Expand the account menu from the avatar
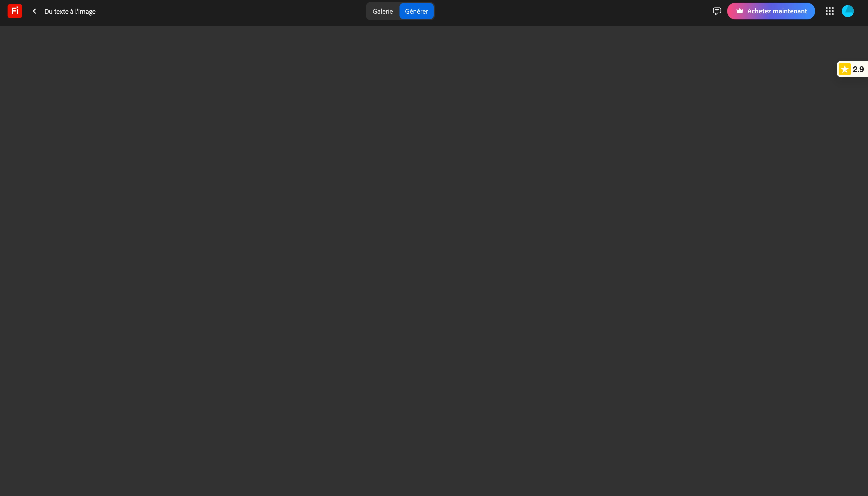The width and height of the screenshot is (868, 496). [x=848, y=11]
